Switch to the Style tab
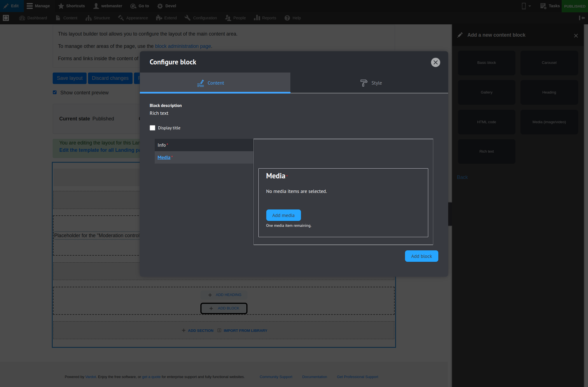The height and width of the screenshot is (387, 588). [x=371, y=83]
